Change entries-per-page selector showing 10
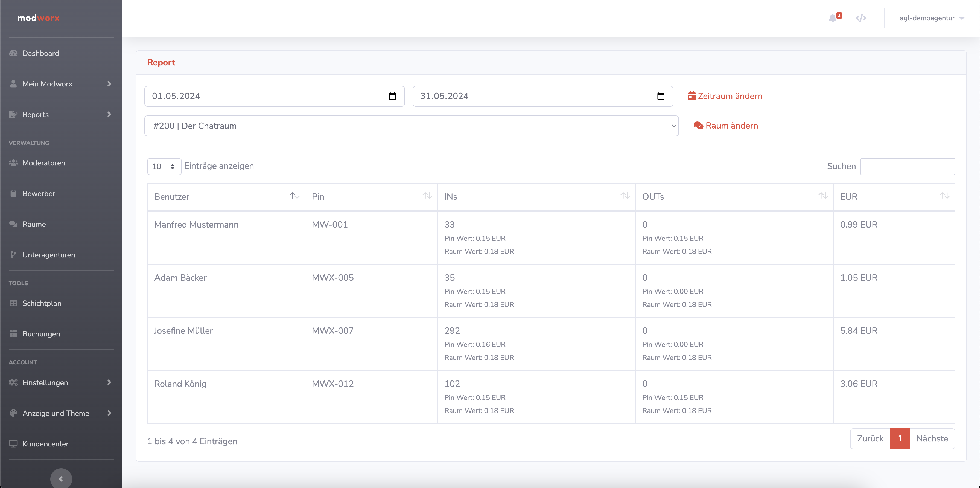980x488 pixels. click(164, 166)
